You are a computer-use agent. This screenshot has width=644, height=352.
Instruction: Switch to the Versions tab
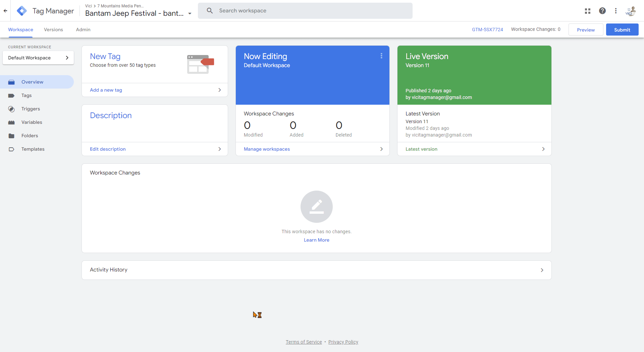[x=53, y=30]
